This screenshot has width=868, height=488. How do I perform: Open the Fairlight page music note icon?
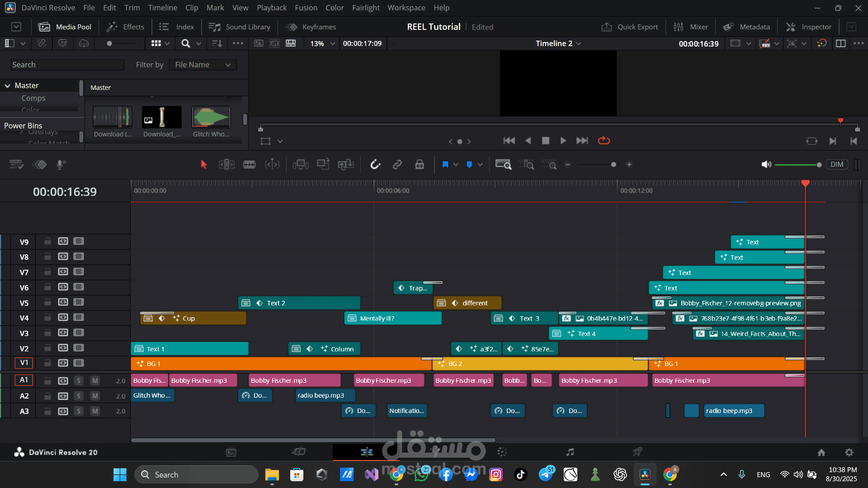coord(570,452)
